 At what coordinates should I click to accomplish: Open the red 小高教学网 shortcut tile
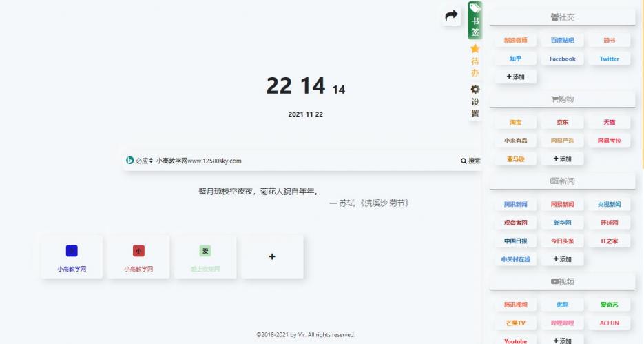click(x=138, y=257)
